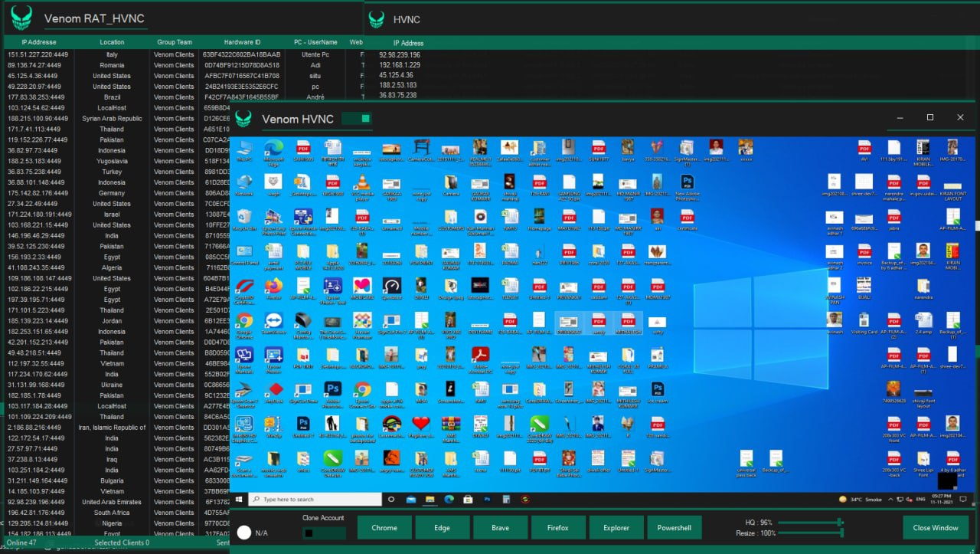Click the 'Type here to search' box
Image resolution: width=980 pixels, height=554 pixels.
coord(315,499)
